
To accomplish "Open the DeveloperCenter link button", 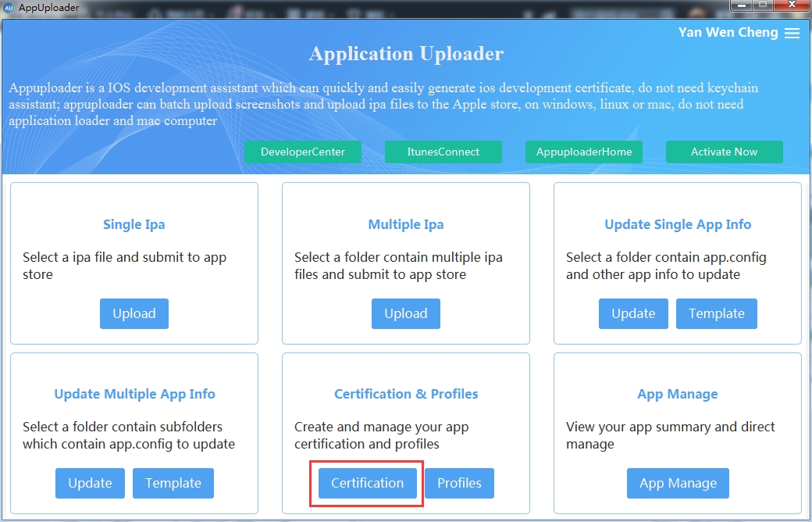I will click(302, 152).
